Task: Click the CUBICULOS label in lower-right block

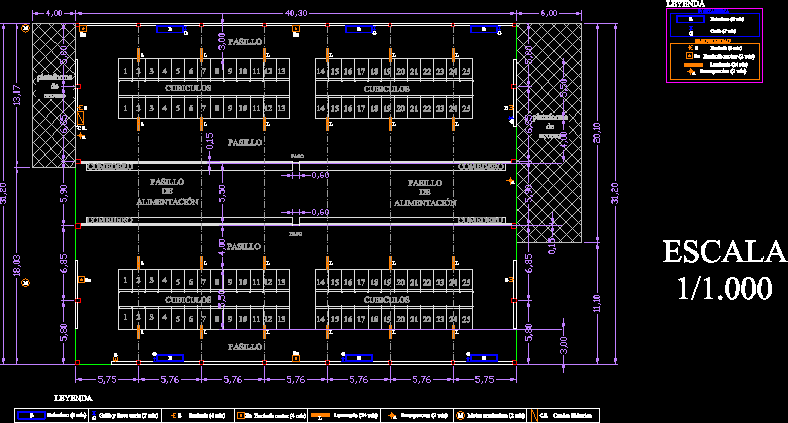Action: [x=387, y=300]
